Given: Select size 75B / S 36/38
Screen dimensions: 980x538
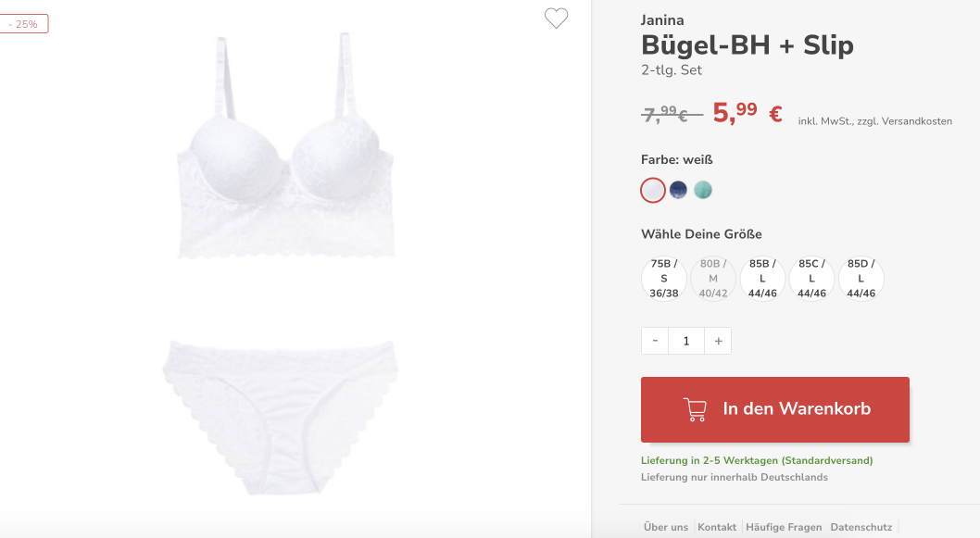Looking at the screenshot, I should point(664,279).
